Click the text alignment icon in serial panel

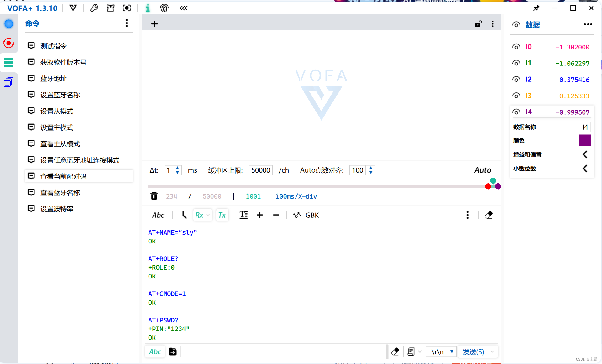pyautogui.click(x=243, y=215)
